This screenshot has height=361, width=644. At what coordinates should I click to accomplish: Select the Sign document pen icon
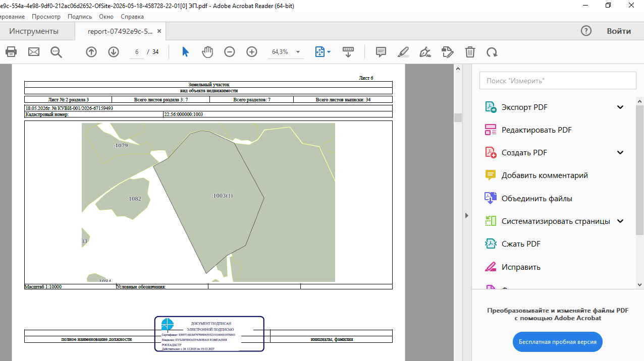(x=425, y=52)
